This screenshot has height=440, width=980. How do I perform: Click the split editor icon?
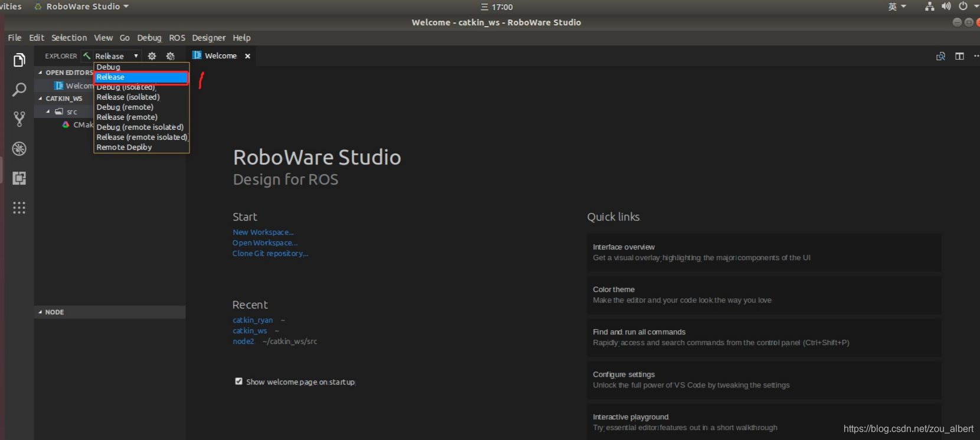(960, 56)
